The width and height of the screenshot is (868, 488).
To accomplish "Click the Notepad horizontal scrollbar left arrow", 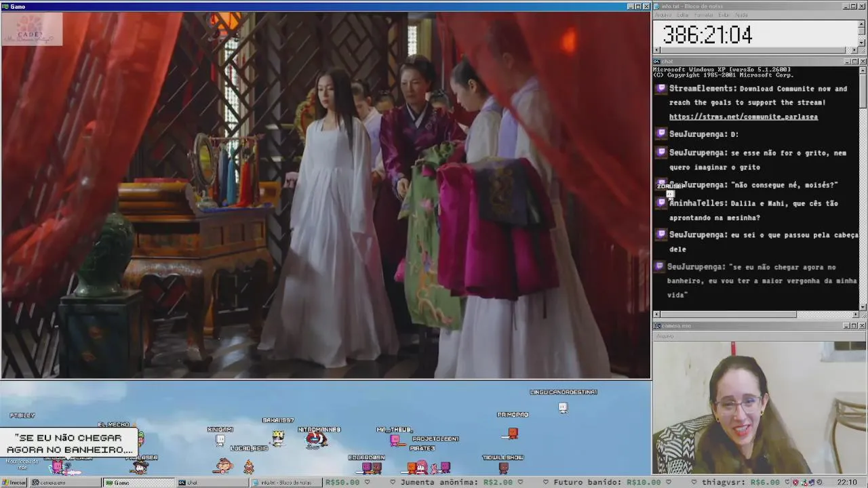I will click(656, 50).
